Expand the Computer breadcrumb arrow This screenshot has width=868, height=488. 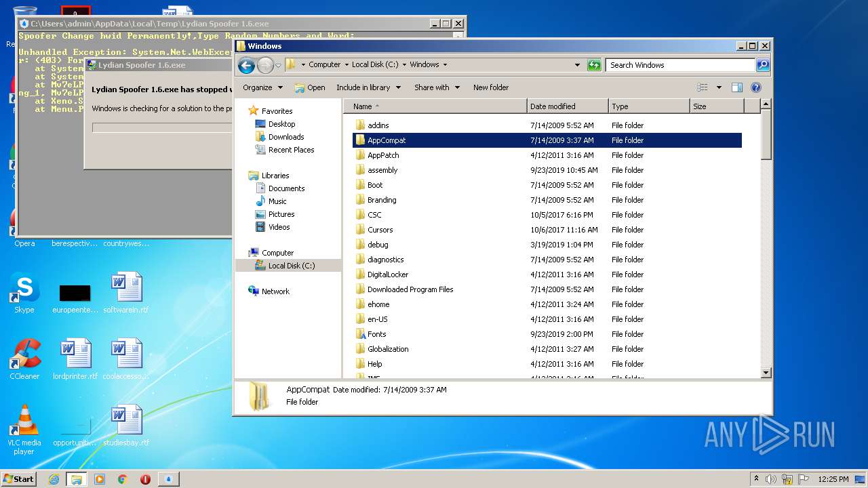pyautogui.click(x=346, y=65)
